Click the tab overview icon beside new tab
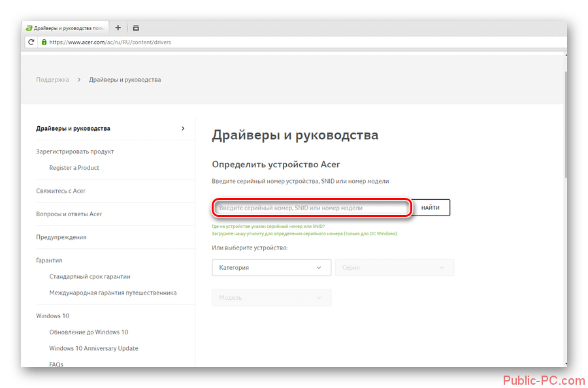Image resolution: width=588 pixels, height=388 pixels. pyautogui.click(x=136, y=28)
